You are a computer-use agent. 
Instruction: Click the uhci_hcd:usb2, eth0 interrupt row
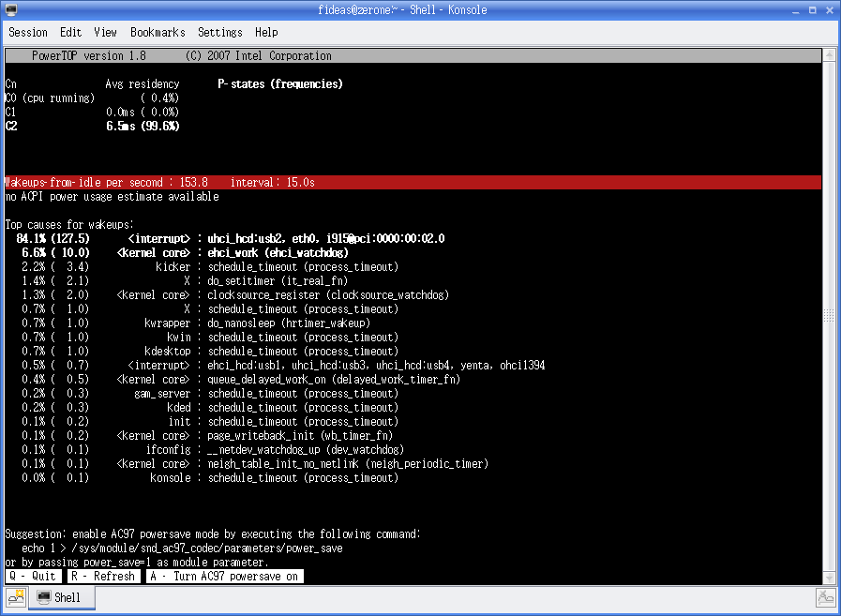coord(231,239)
